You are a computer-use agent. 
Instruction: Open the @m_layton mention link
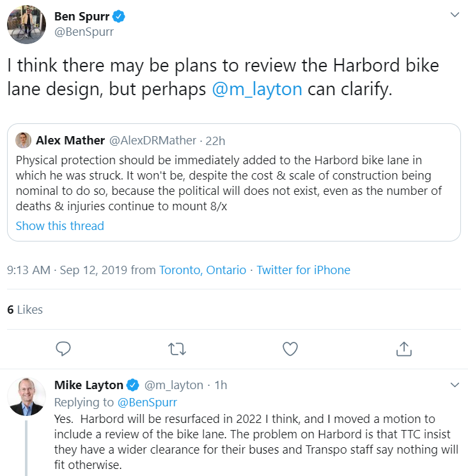[x=256, y=89]
